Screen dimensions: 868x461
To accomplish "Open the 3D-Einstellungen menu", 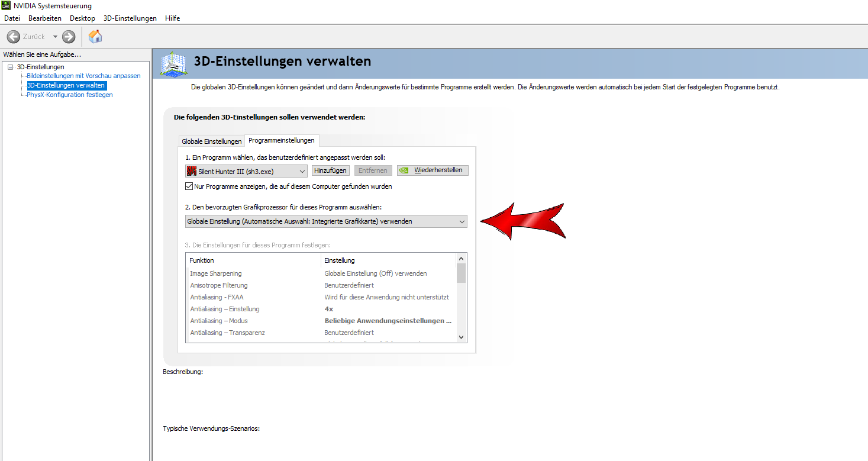I will click(130, 18).
